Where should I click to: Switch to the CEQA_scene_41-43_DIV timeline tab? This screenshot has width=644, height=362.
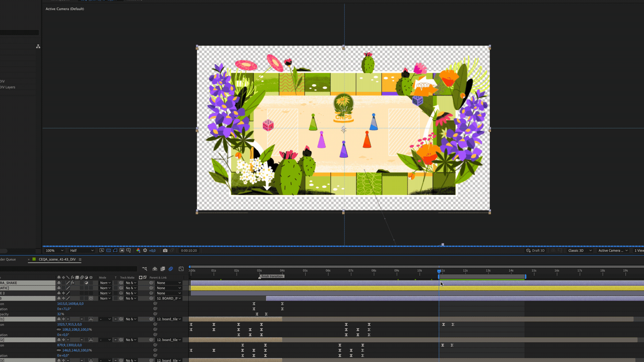(x=57, y=260)
